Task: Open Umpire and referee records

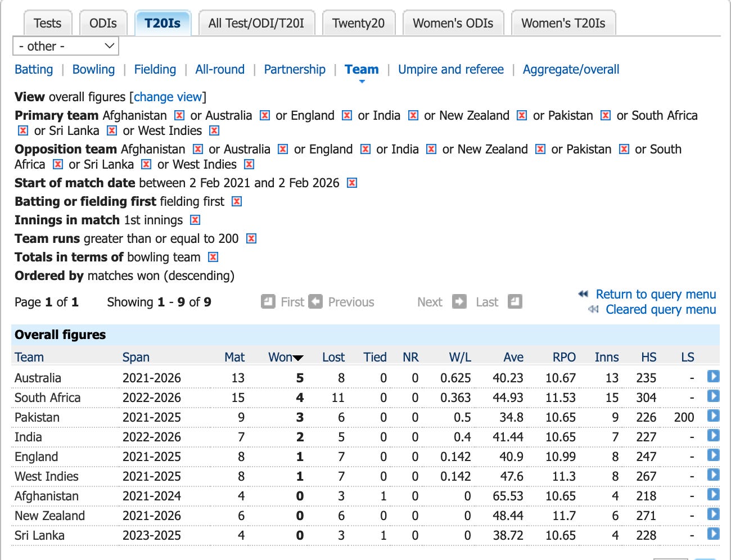Action: pyautogui.click(x=451, y=69)
